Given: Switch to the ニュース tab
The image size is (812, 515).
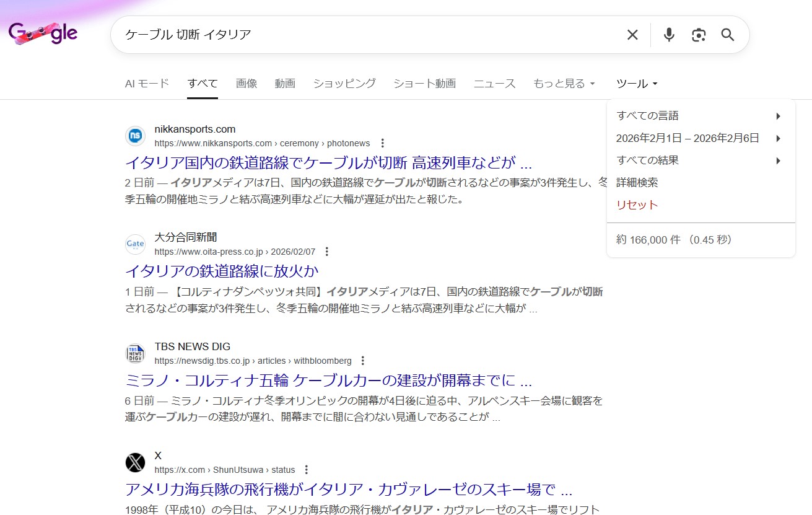Looking at the screenshot, I should click(494, 84).
